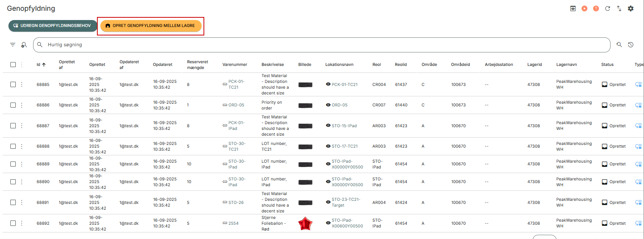Open the red star balloon image
Screen dimensions: 644x239
click(x=305, y=224)
